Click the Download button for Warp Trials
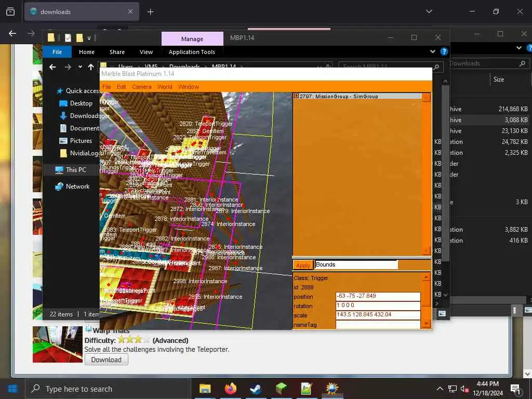The height and width of the screenshot is (399, 532). [x=106, y=360]
